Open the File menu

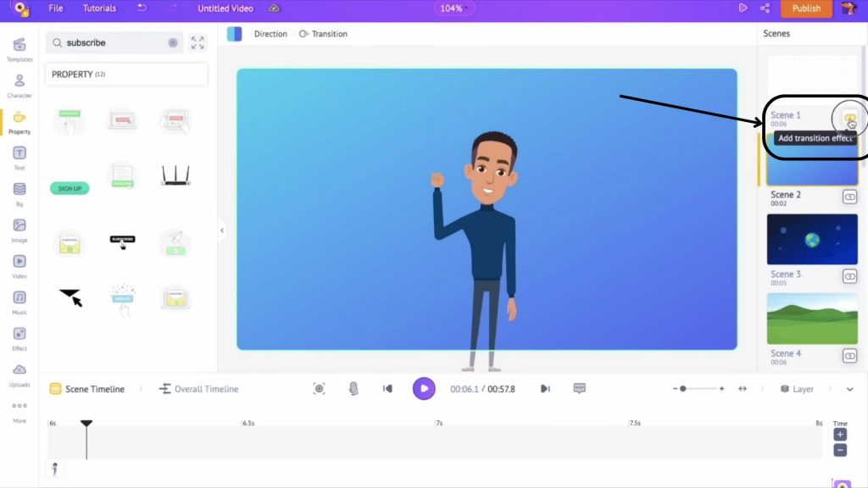point(56,8)
